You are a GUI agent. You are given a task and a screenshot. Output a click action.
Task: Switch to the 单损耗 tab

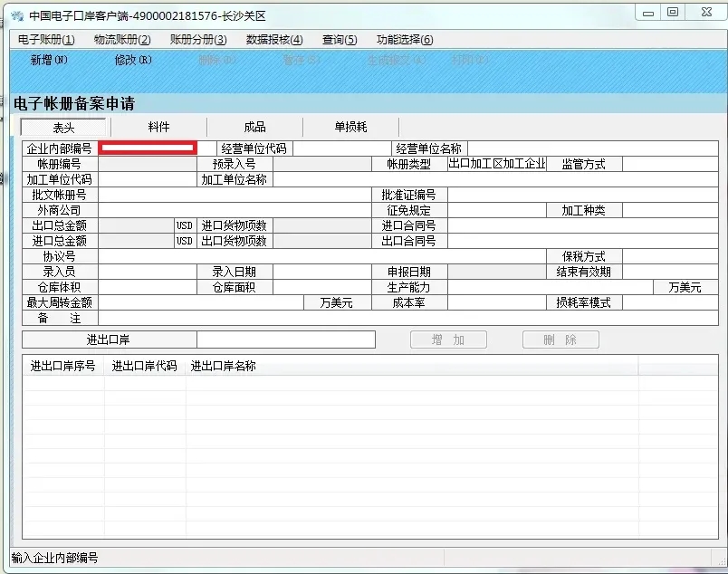click(350, 128)
